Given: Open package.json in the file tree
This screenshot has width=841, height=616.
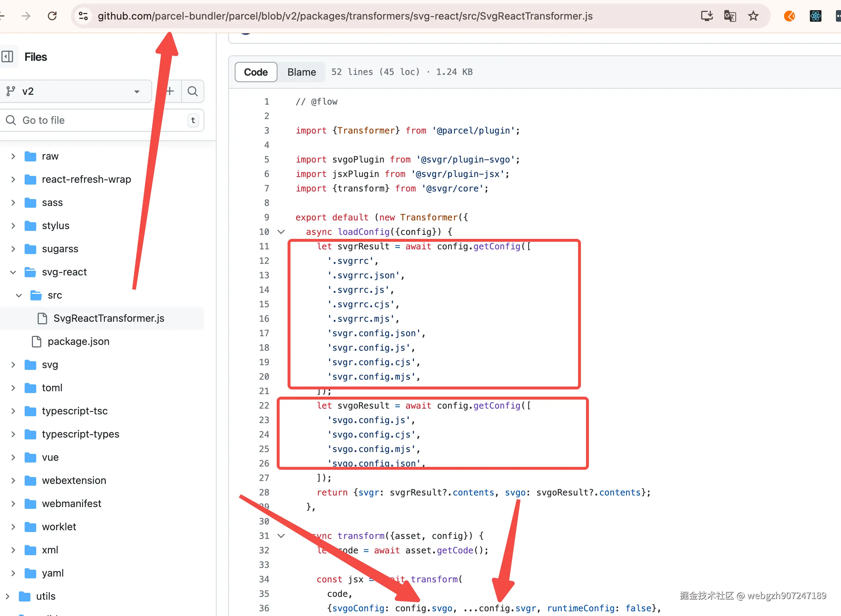Looking at the screenshot, I should point(78,342).
